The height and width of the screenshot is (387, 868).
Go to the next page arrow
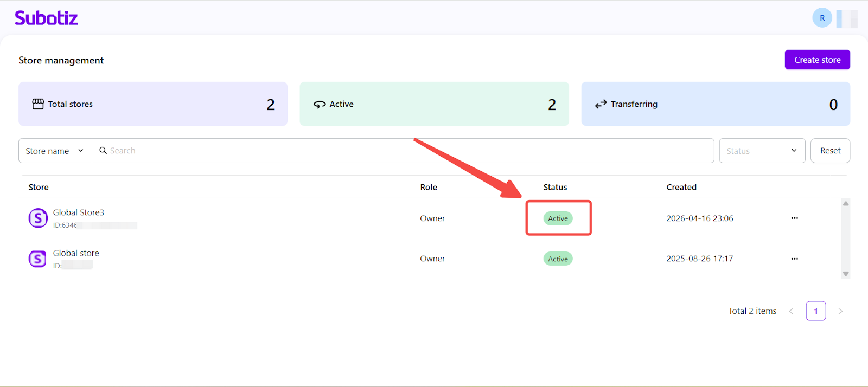[840, 311]
